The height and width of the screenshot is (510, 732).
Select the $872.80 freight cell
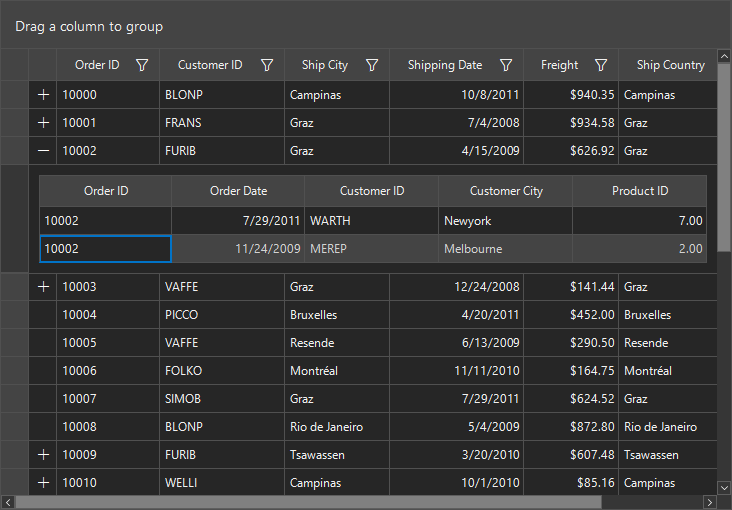(571, 427)
